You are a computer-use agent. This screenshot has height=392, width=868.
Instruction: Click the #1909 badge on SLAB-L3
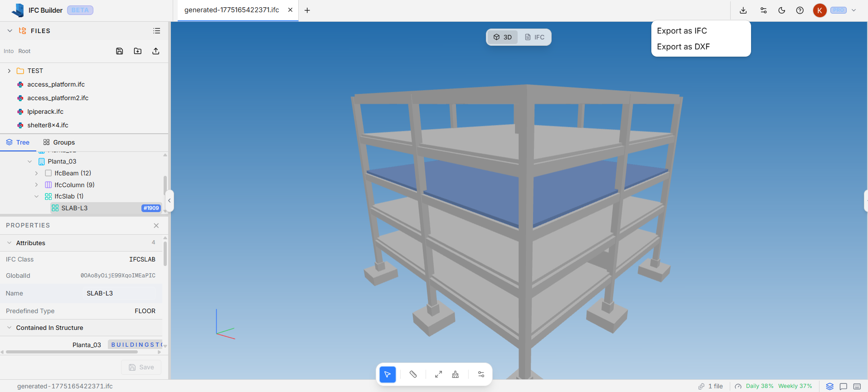pyautogui.click(x=151, y=208)
